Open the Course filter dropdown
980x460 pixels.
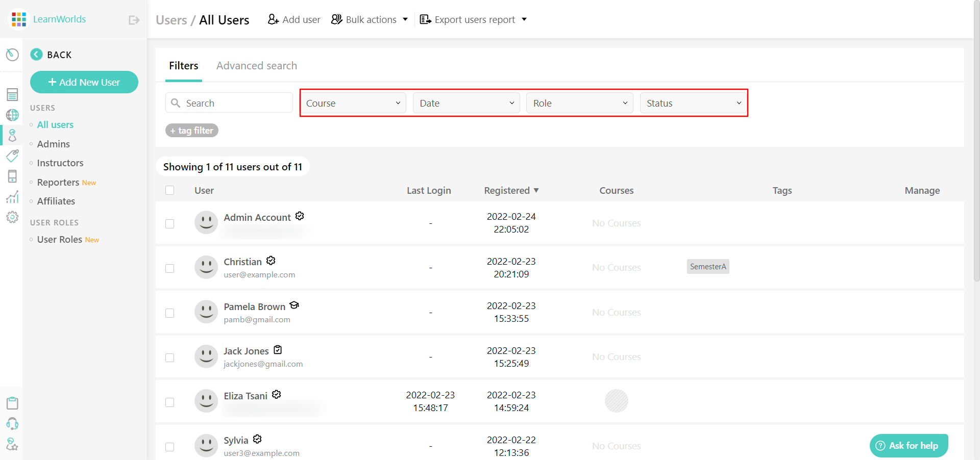pos(353,103)
